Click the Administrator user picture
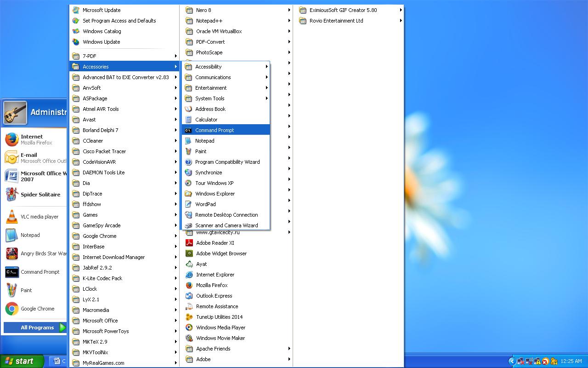Screen dimensions: 588x368 point(15,113)
